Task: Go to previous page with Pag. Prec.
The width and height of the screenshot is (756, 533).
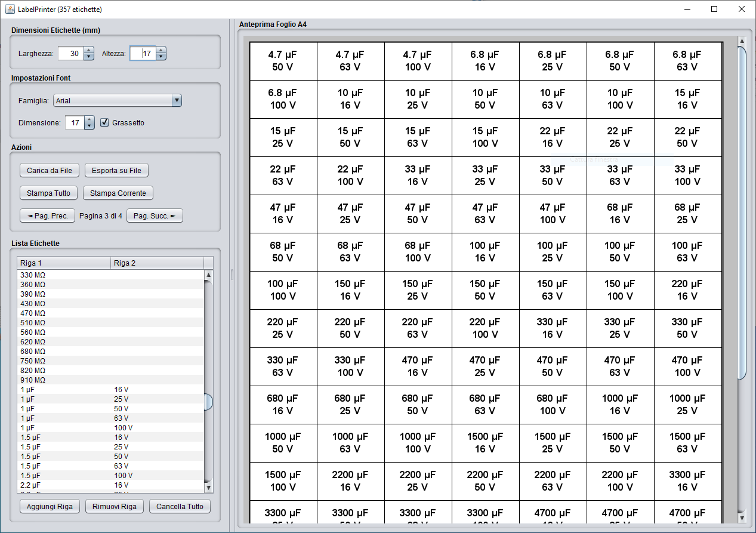Action: click(47, 216)
